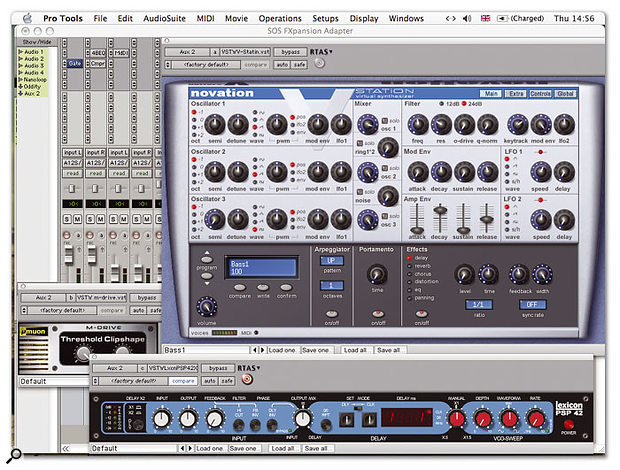The width and height of the screenshot is (620, 470).
Task: Click the Effects level knob
Action: [465, 274]
